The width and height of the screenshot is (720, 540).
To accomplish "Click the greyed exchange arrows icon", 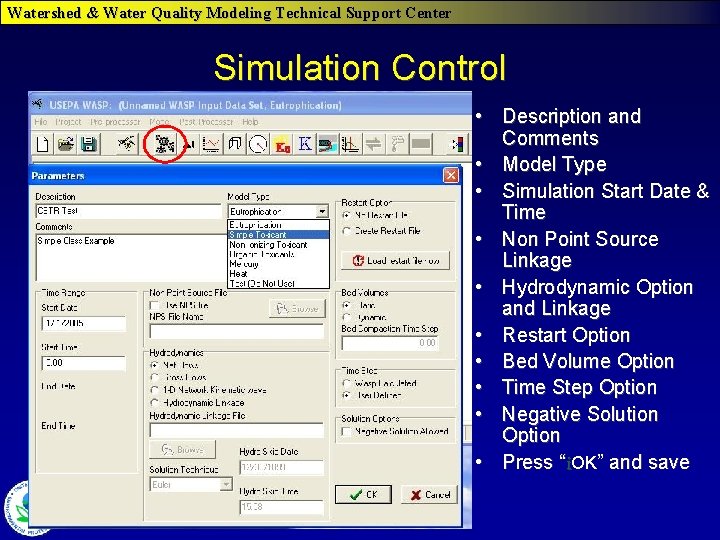I will (374, 144).
